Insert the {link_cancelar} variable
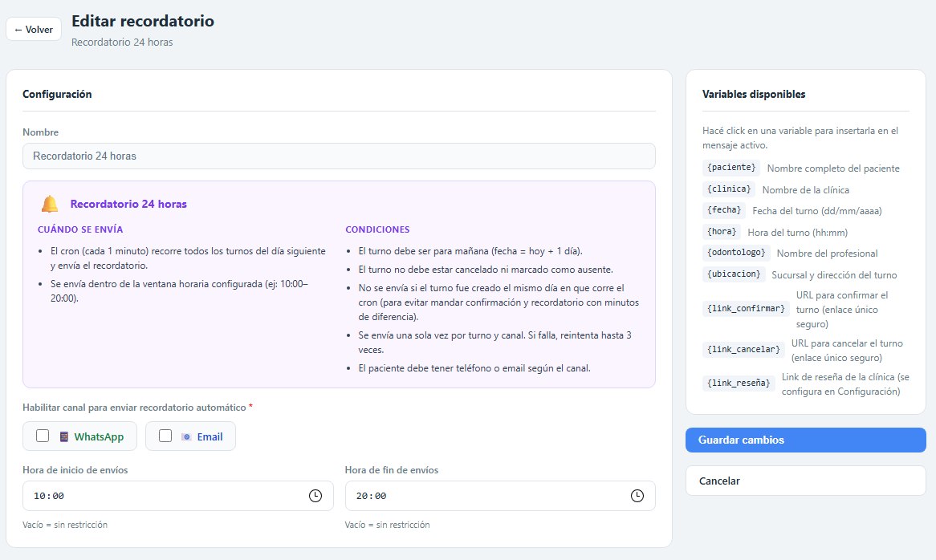 pos(744,350)
